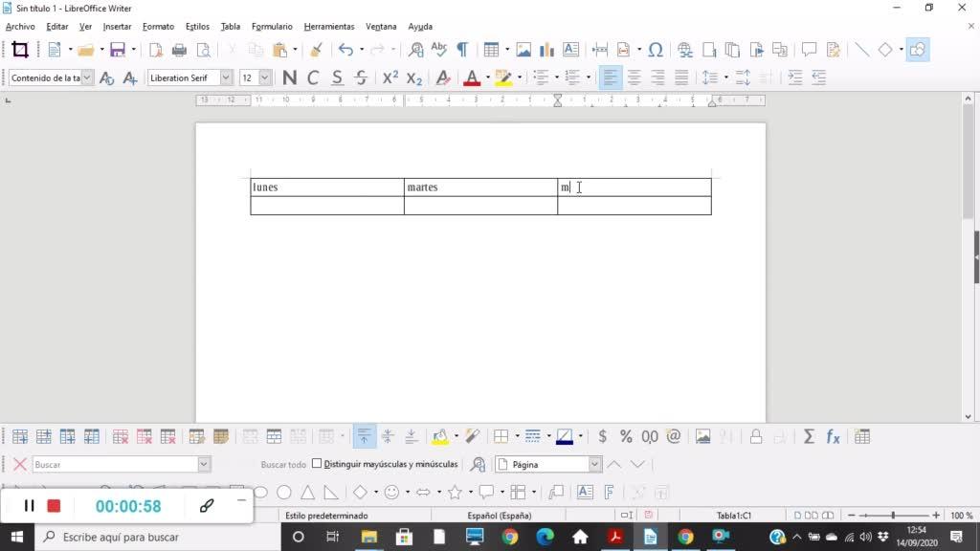The height and width of the screenshot is (551, 980).
Task: Center align the text
Action: pyautogui.click(x=634, y=77)
